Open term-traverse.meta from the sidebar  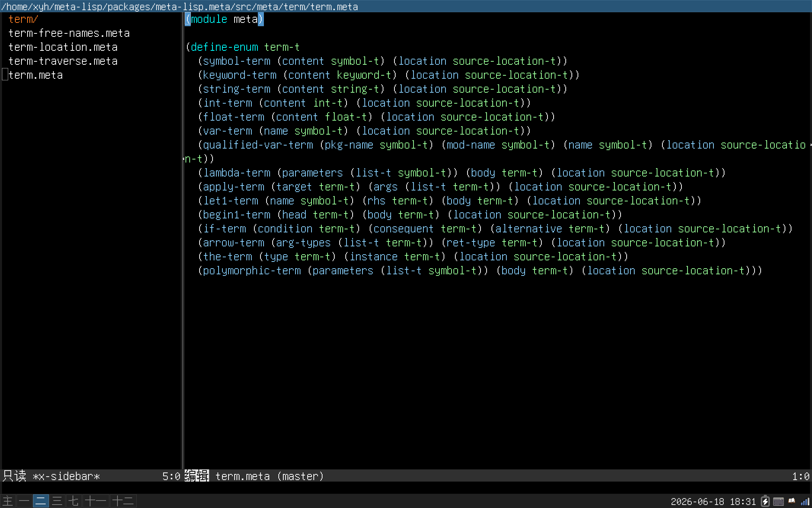63,61
